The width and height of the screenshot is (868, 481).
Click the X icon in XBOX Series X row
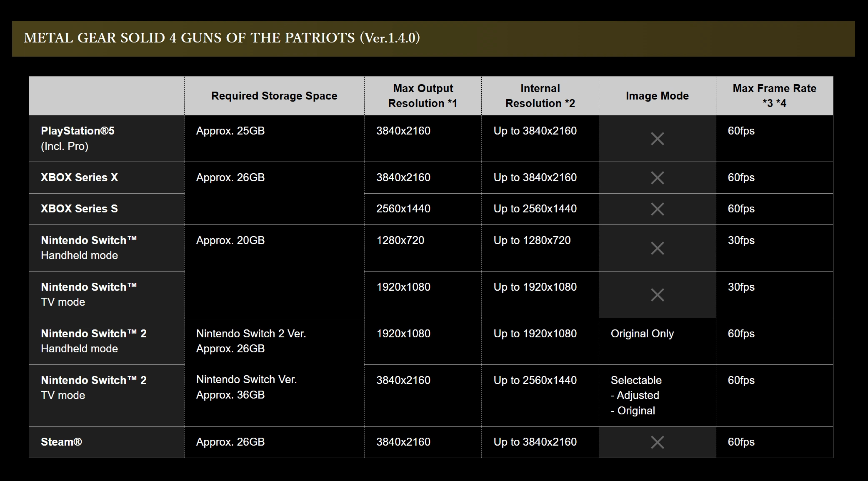pos(657,178)
